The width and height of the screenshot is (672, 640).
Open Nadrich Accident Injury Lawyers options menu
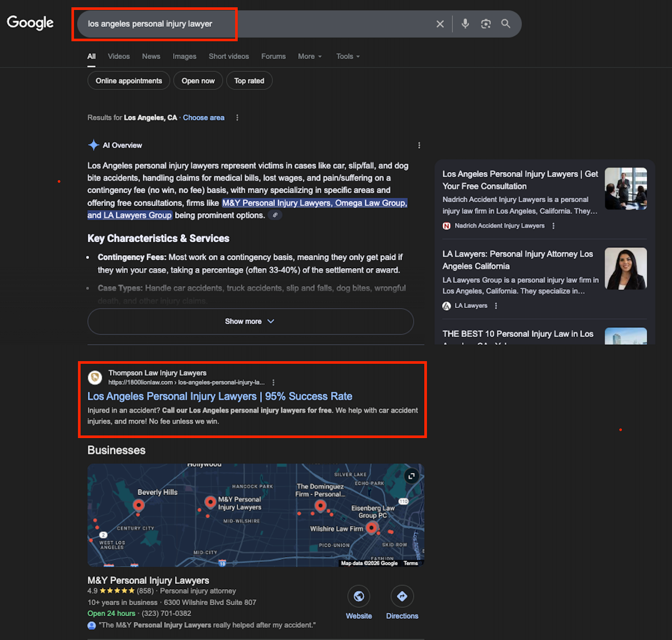[553, 226]
